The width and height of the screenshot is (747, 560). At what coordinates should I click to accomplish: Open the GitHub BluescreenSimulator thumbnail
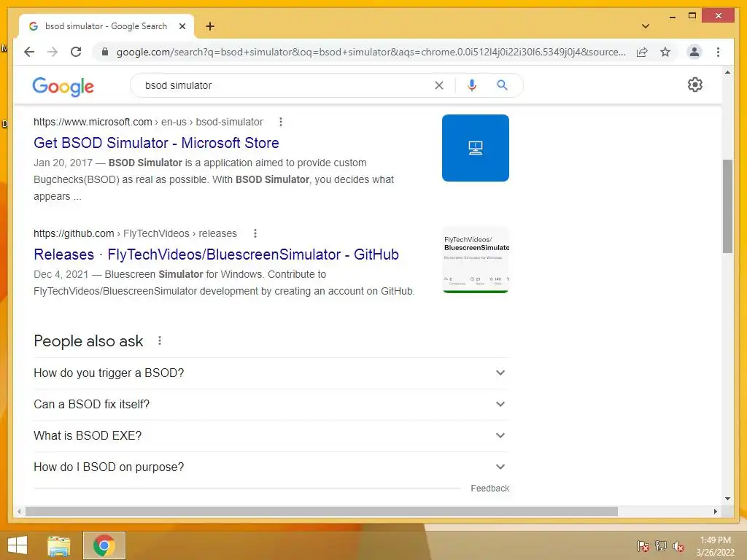[x=475, y=260]
